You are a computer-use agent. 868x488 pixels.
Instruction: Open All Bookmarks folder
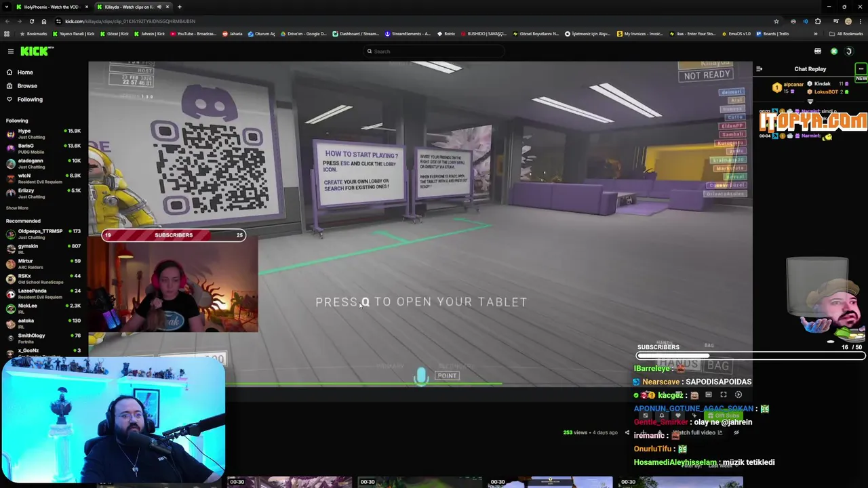846,34
